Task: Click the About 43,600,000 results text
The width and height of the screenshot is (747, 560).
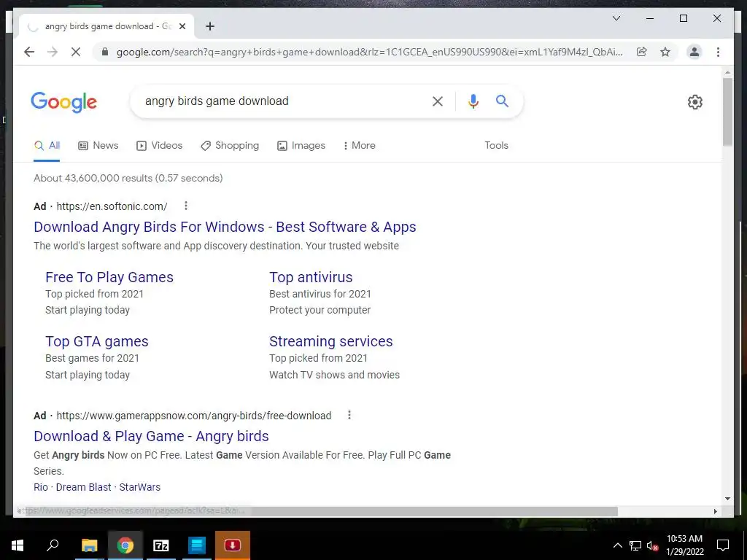Action: pos(128,178)
